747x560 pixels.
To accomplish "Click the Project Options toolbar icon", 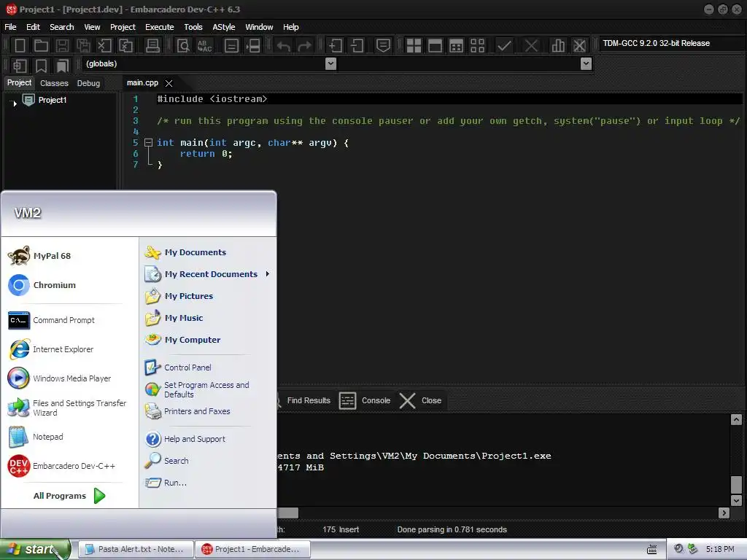I will point(383,46).
